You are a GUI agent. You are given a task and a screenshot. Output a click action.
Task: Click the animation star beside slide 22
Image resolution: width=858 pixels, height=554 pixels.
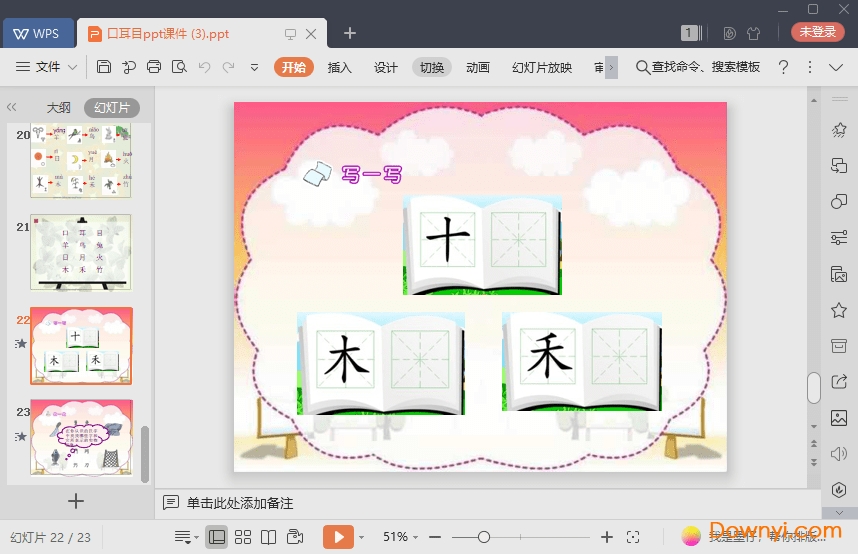[21, 344]
